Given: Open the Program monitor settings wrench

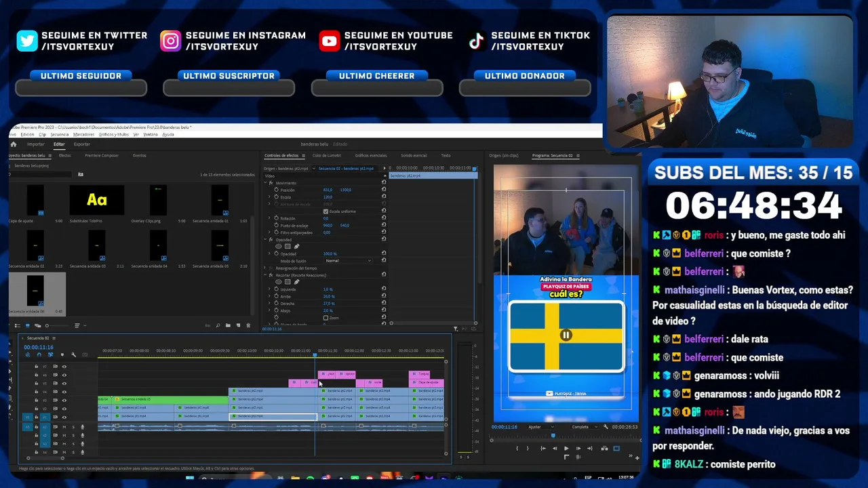Looking at the screenshot, I should (x=606, y=427).
